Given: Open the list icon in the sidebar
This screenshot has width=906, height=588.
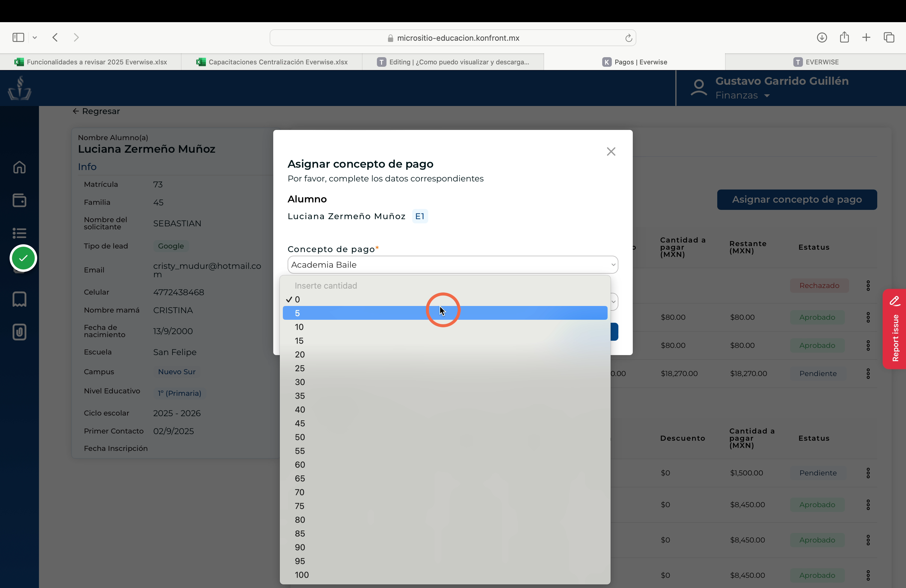Looking at the screenshot, I should click(19, 233).
